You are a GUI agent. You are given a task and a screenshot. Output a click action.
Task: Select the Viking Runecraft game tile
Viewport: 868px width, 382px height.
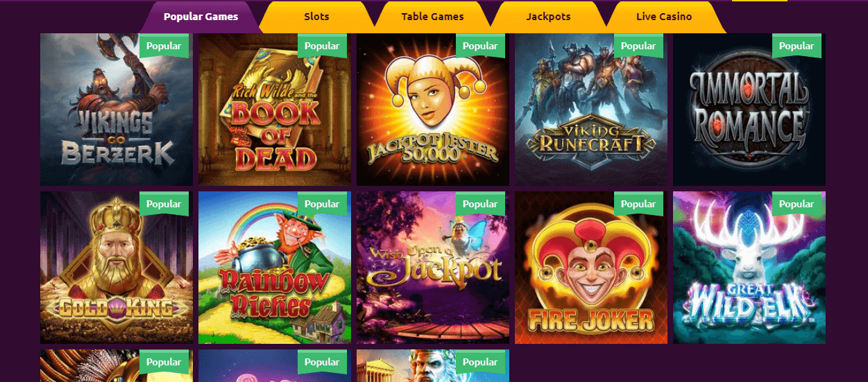point(591,110)
